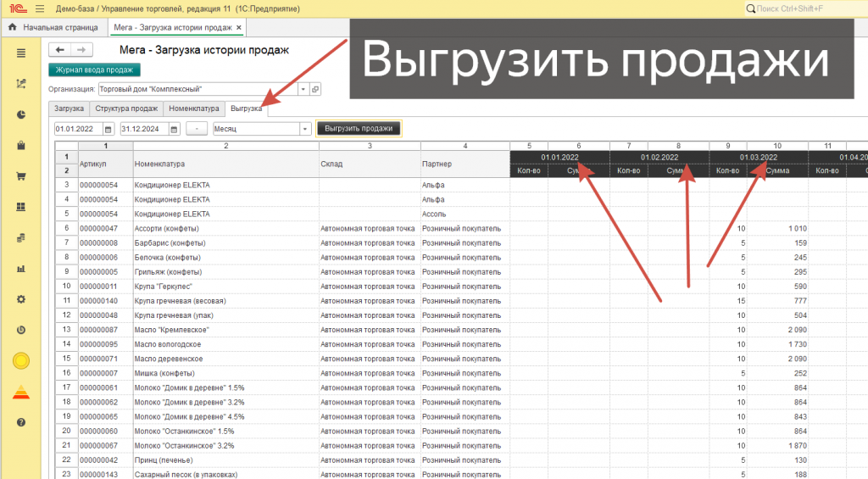The width and height of the screenshot is (868, 479).
Task: Select the Ассорти (конфеты) cell
Action: [225, 229]
